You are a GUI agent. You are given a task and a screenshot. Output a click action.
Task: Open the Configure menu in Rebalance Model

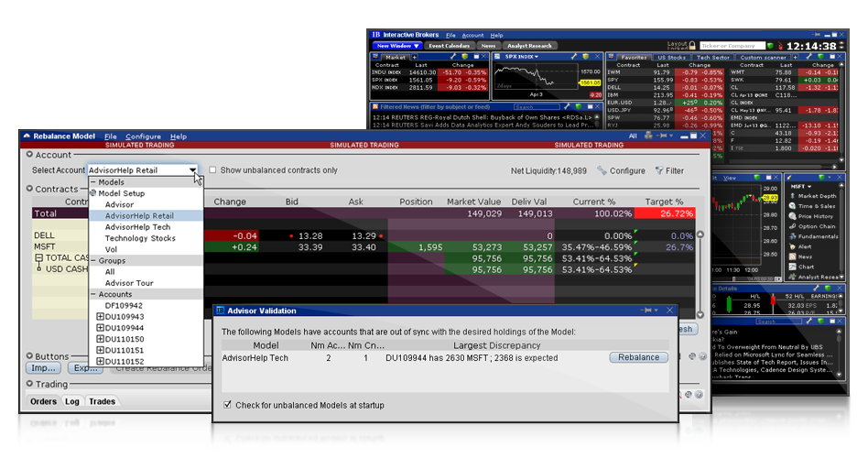(x=143, y=136)
